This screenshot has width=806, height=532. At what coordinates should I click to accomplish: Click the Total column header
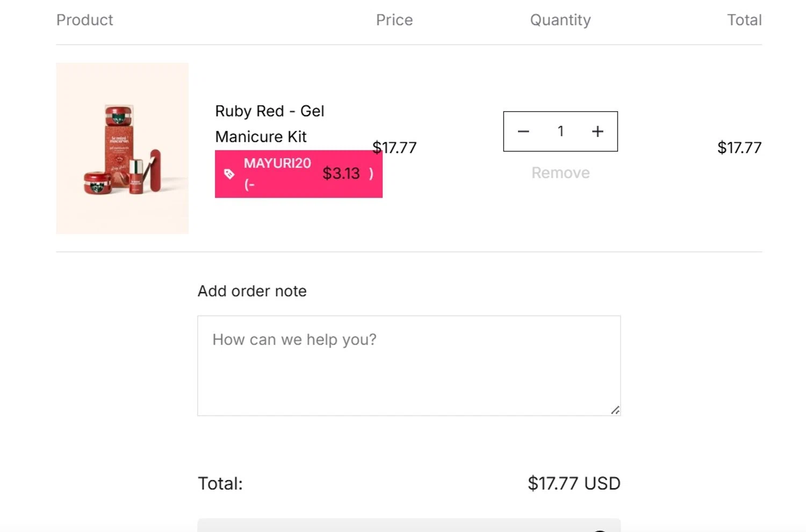[x=744, y=20]
